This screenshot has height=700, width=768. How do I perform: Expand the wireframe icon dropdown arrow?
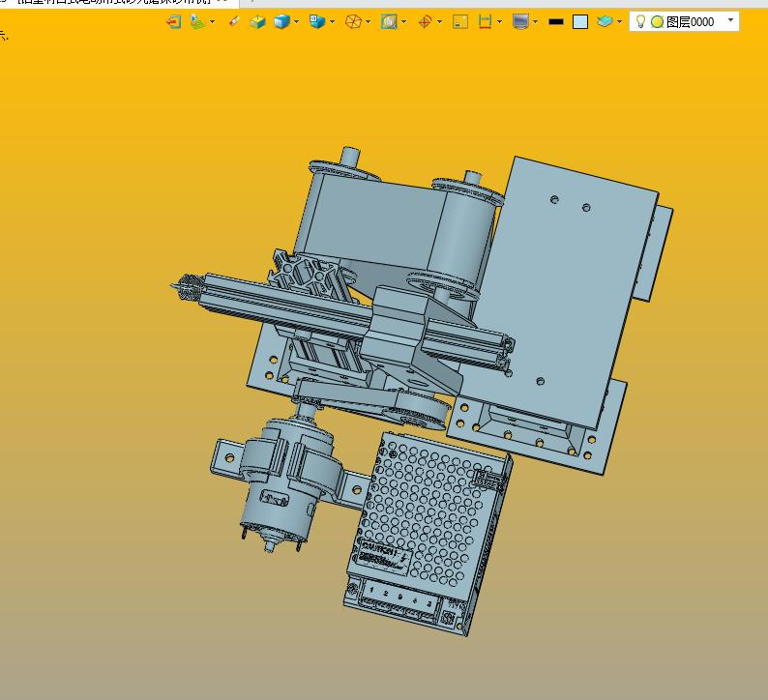[368, 22]
